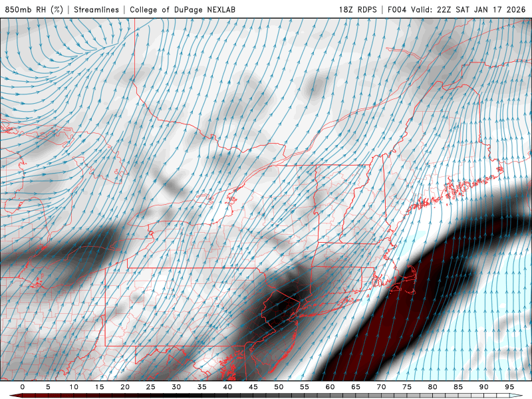Click the dark red left arrow end of colorbar

[15, 396]
